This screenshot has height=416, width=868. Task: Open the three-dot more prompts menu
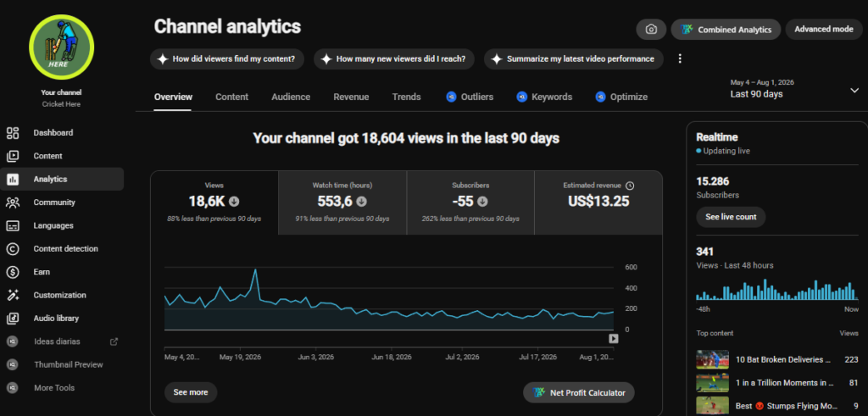[x=681, y=58]
